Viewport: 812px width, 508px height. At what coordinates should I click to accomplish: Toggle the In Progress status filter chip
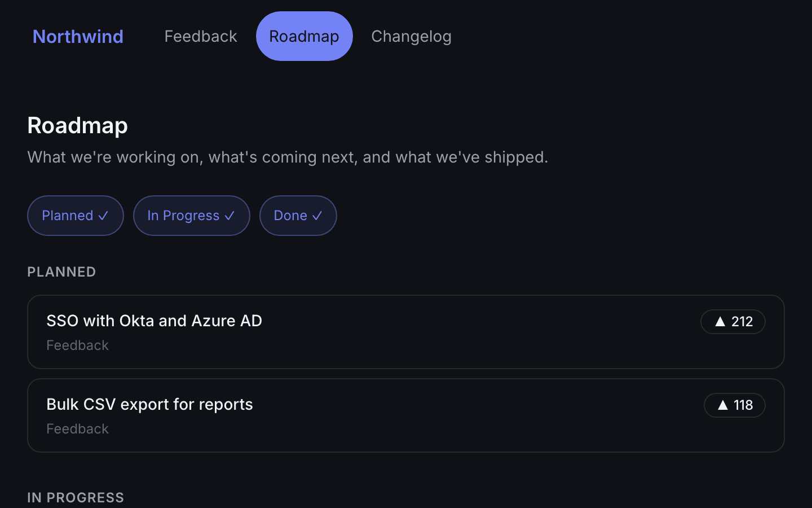(x=192, y=216)
